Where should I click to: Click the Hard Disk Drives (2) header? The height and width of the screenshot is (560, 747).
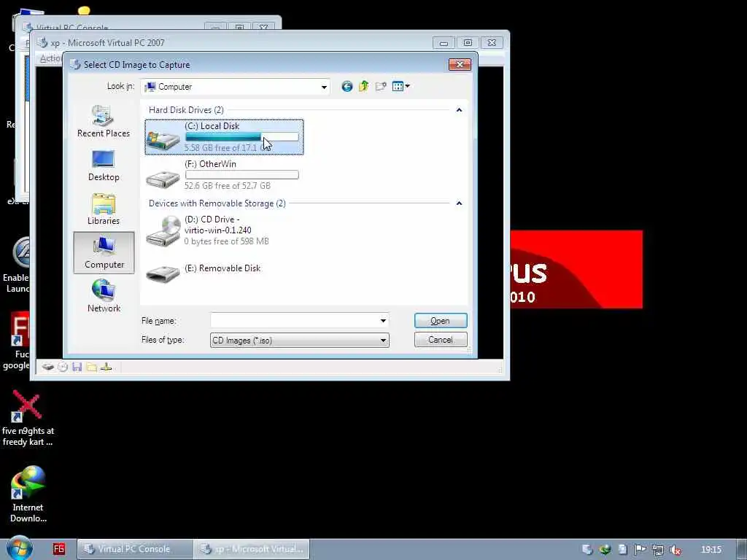pyautogui.click(x=186, y=110)
